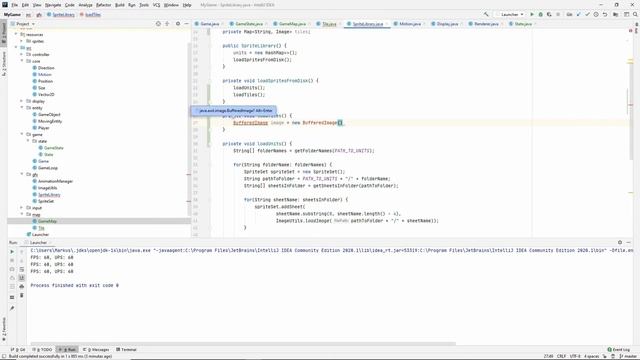Viewport: 640px width, 360px height.
Task: Open the Launcher run configuration dropdown
Action: (x=510, y=14)
